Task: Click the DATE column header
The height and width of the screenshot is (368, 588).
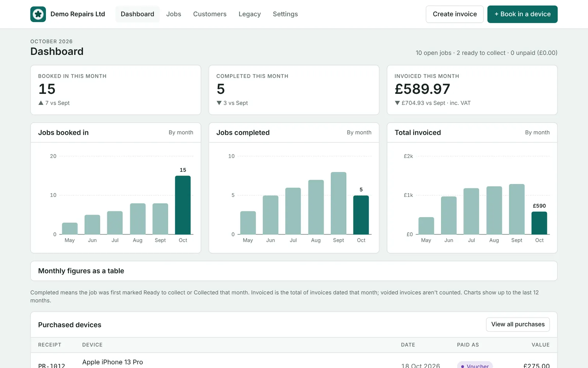Action: (x=408, y=345)
